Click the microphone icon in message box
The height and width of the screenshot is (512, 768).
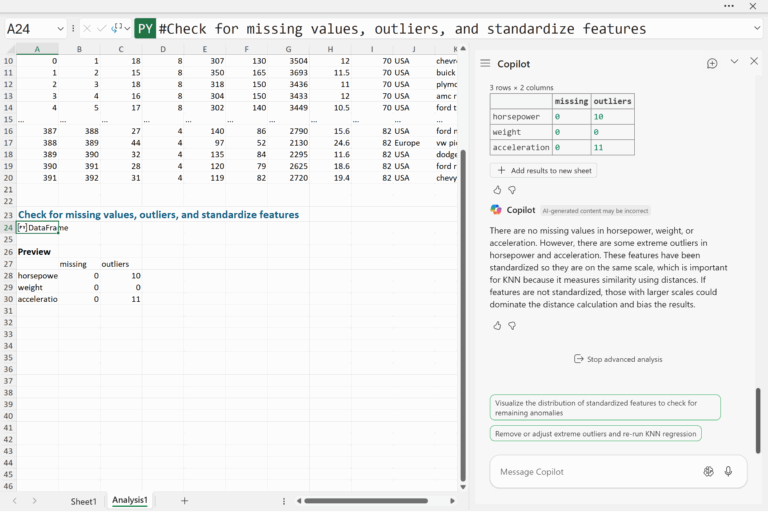tap(728, 471)
